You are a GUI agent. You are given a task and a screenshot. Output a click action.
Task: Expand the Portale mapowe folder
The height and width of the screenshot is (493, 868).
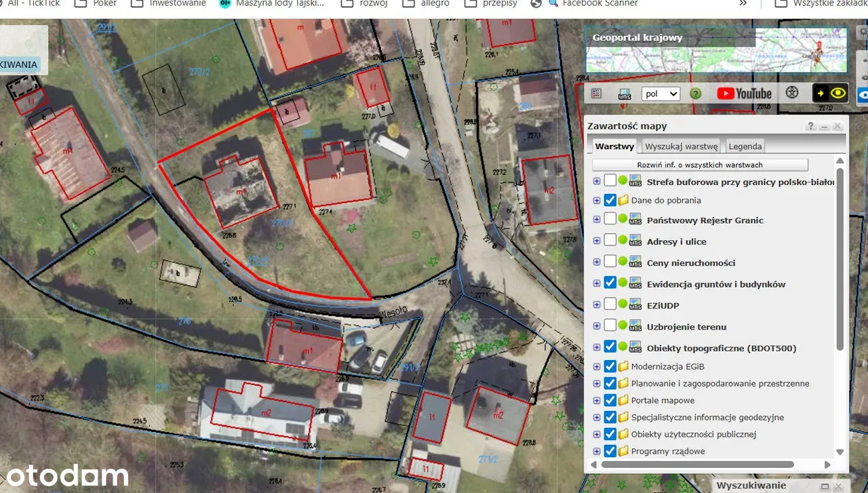tap(597, 400)
